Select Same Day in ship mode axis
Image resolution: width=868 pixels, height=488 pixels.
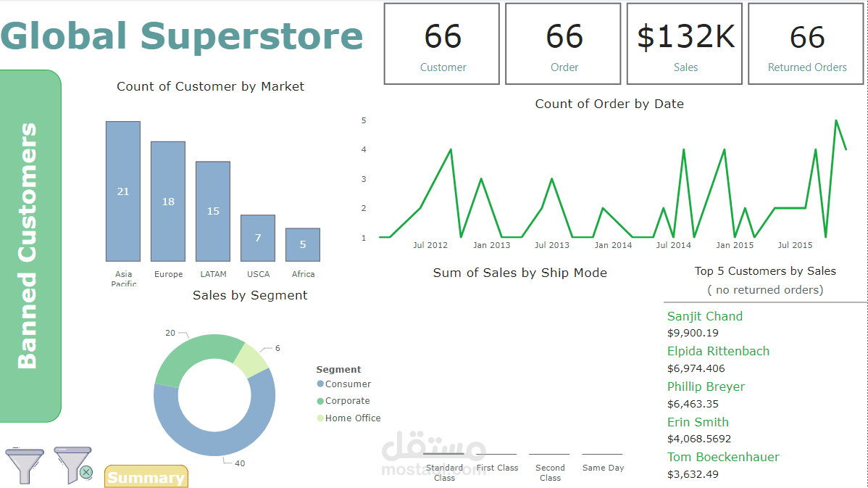603,468
